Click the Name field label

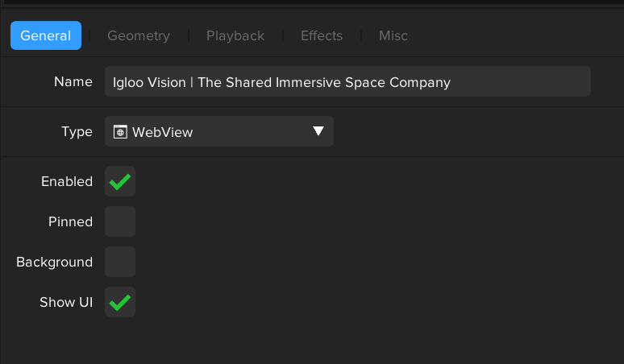click(x=73, y=82)
